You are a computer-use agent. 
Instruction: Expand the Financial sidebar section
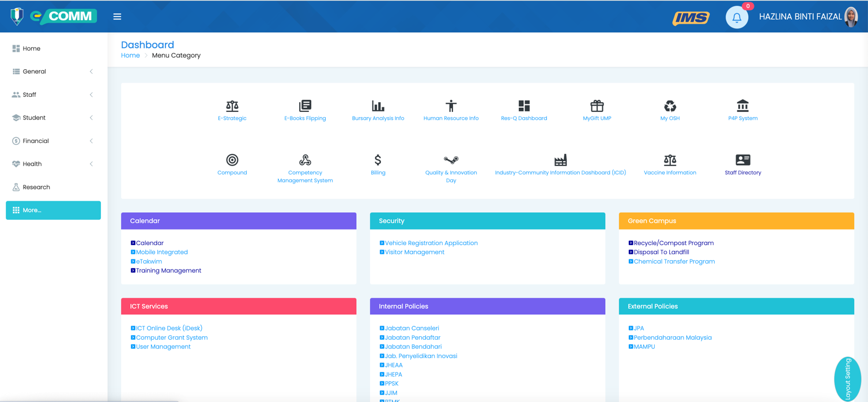click(x=52, y=141)
